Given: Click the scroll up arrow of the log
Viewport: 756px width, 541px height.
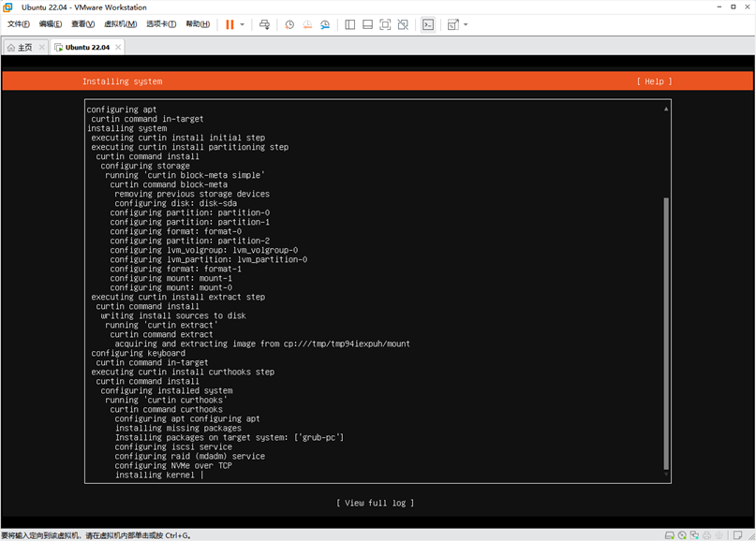Looking at the screenshot, I should [666, 109].
